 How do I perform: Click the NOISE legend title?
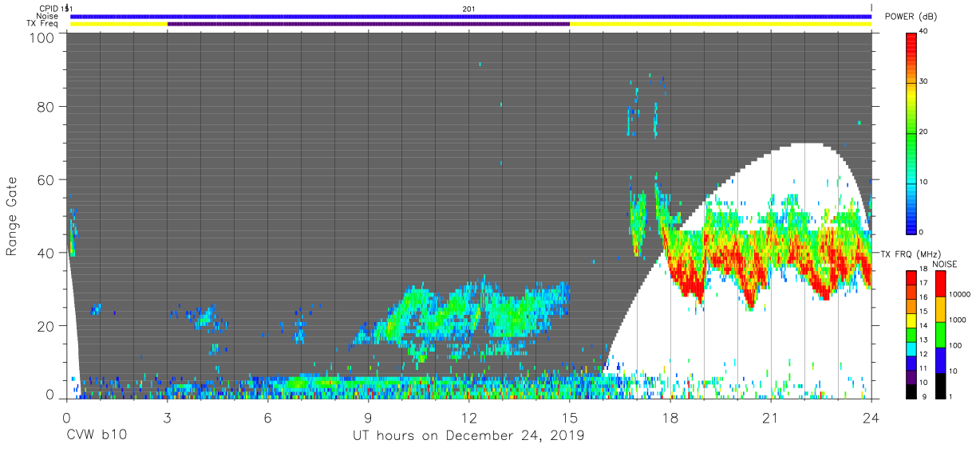tap(944, 264)
